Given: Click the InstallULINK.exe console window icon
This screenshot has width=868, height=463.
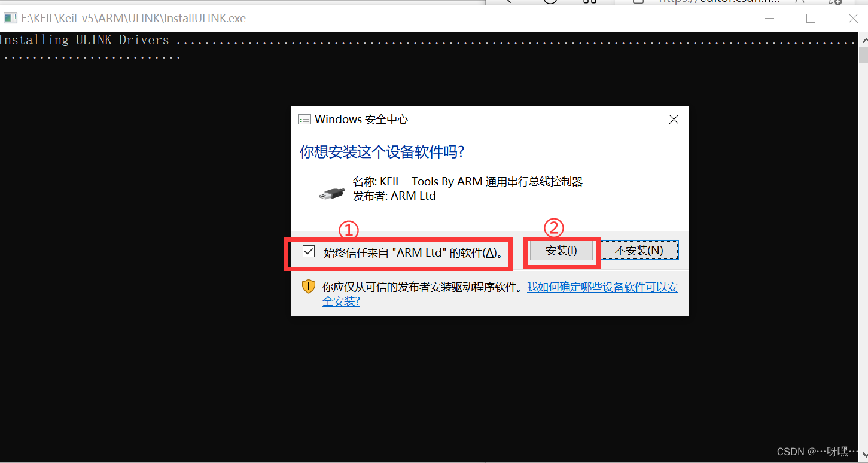Looking at the screenshot, I should (10, 18).
